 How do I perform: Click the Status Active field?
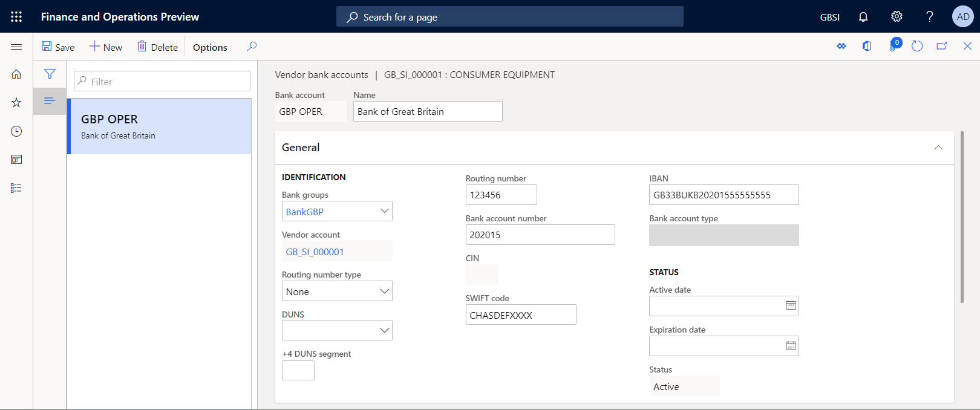(x=684, y=386)
